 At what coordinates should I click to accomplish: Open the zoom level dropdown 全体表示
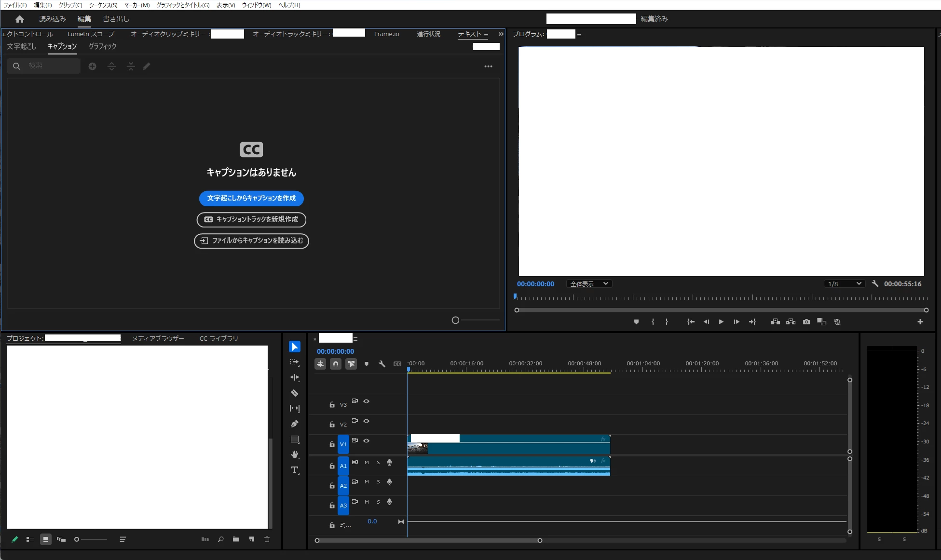point(589,284)
